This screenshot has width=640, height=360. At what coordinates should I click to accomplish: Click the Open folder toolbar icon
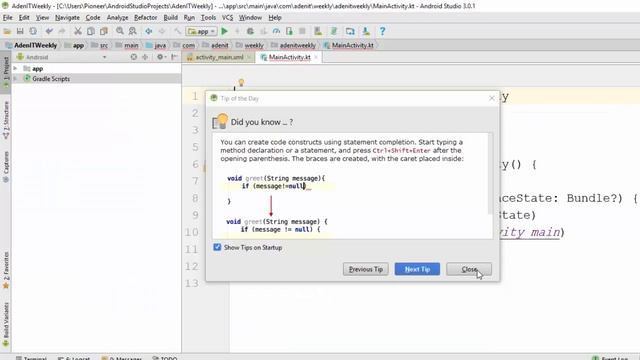coord(7,31)
